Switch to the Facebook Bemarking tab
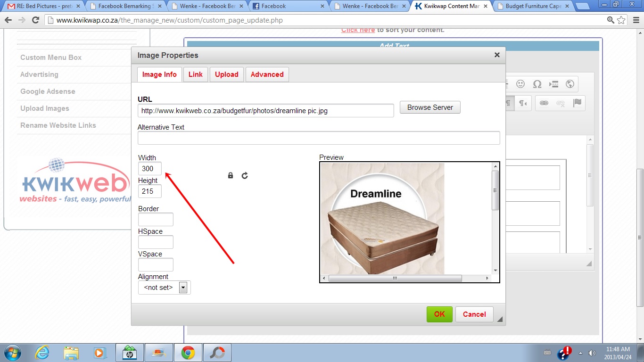The height and width of the screenshot is (362, 644). point(125,6)
